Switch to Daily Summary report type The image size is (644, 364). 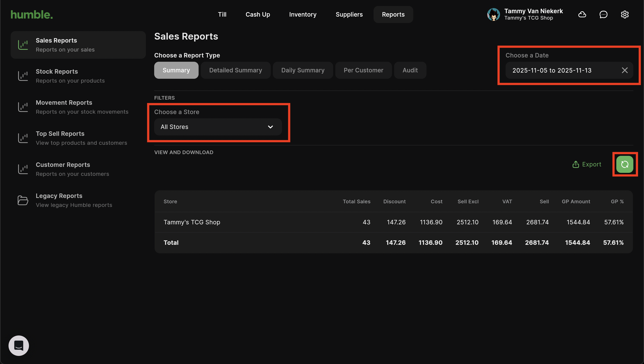pyautogui.click(x=303, y=70)
